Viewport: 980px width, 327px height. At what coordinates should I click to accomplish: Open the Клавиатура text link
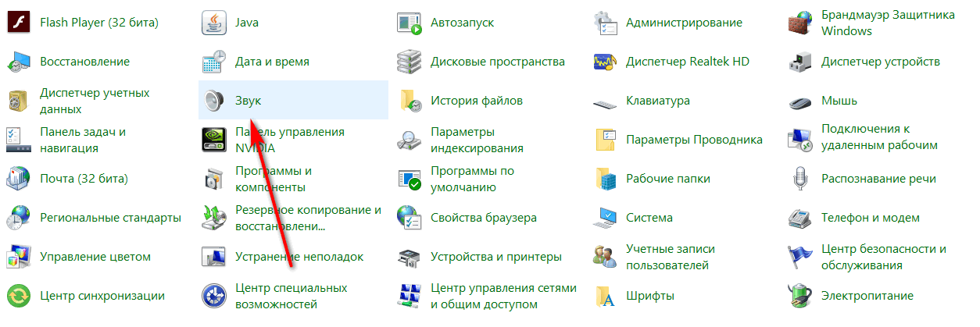(x=658, y=101)
